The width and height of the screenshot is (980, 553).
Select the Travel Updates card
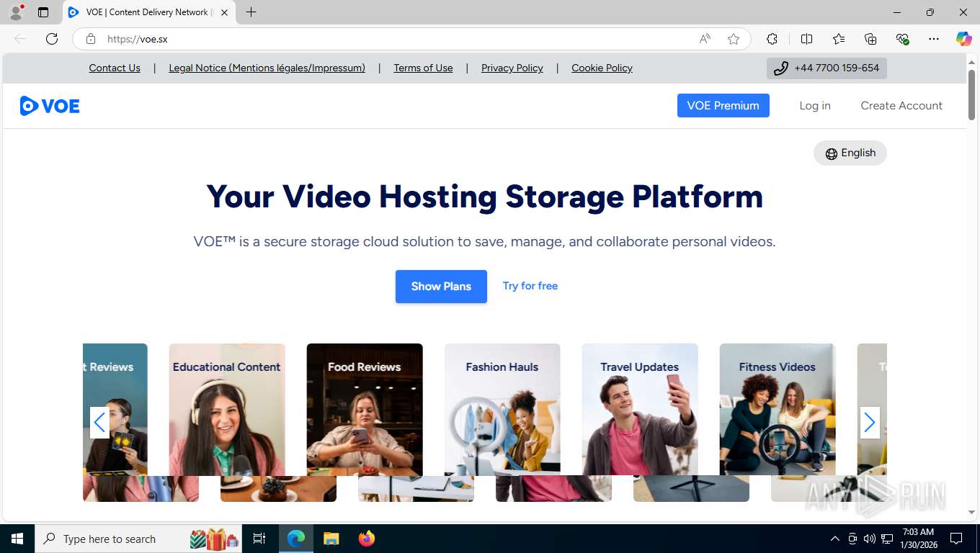(639, 409)
